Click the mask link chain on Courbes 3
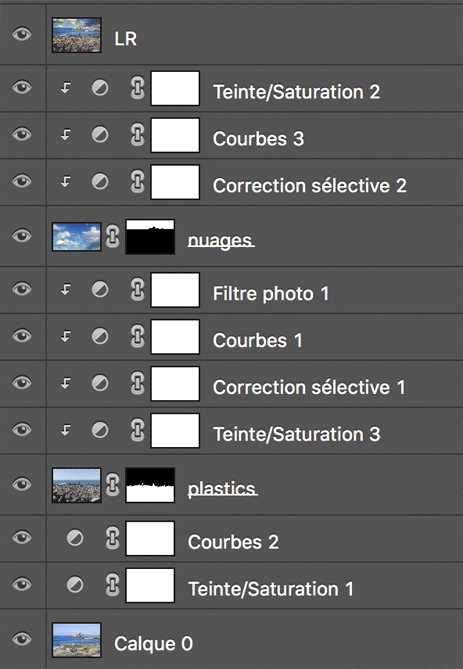Viewport: 463px width, 669px height. tap(137, 135)
